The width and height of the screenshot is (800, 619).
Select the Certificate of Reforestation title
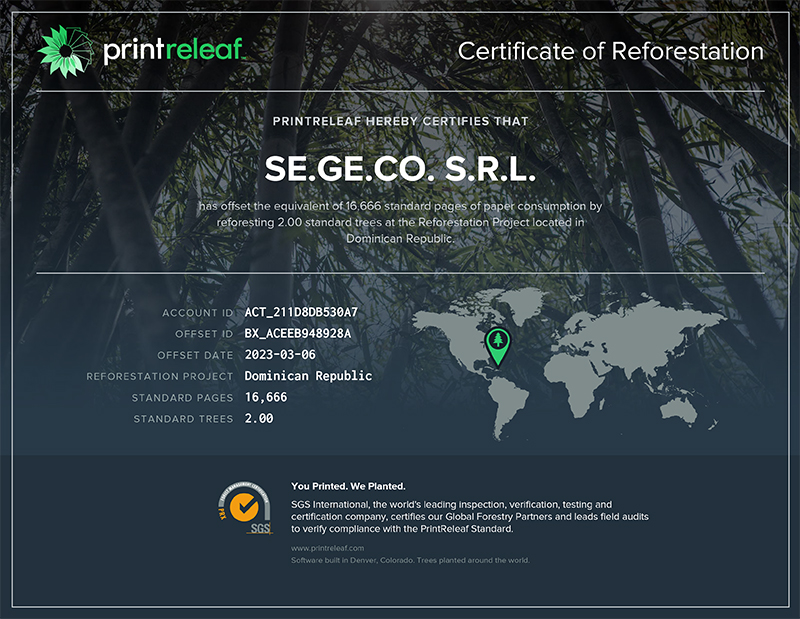coord(611,51)
